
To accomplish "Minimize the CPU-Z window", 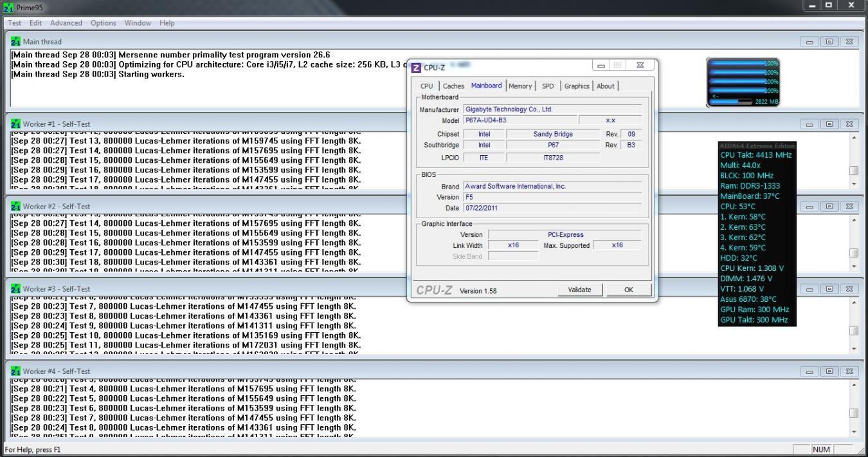I will (x=602, y=66).
